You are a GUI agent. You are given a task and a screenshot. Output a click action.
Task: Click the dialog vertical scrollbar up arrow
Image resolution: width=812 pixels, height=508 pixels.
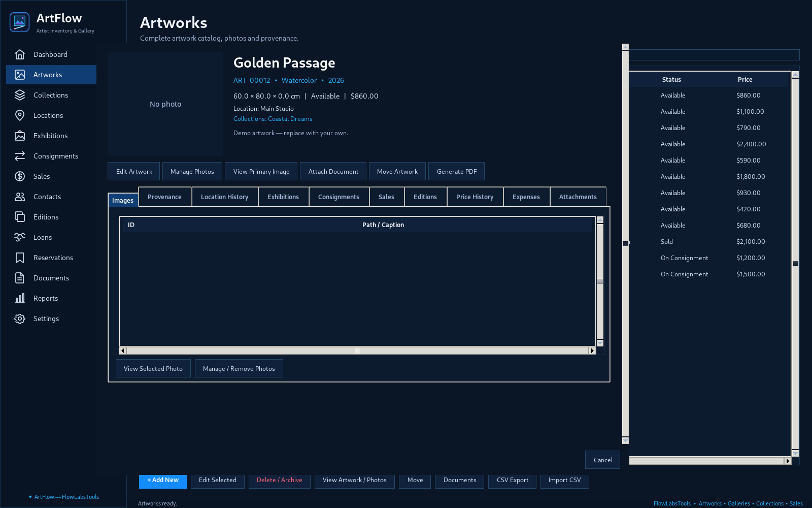click(x=625, y=47)
